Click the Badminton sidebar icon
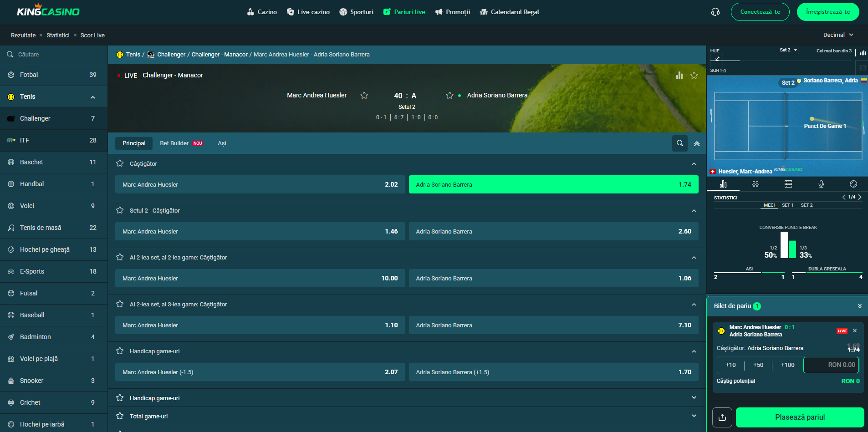Image resolution: width=868 pixels, height=432 pixels. coord(11,337)
